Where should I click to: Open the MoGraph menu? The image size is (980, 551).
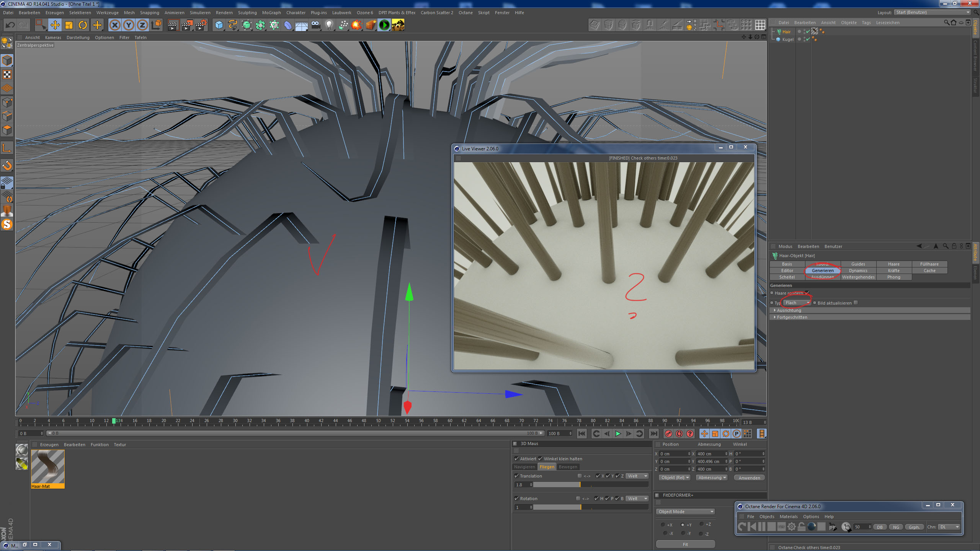(271, 13)
